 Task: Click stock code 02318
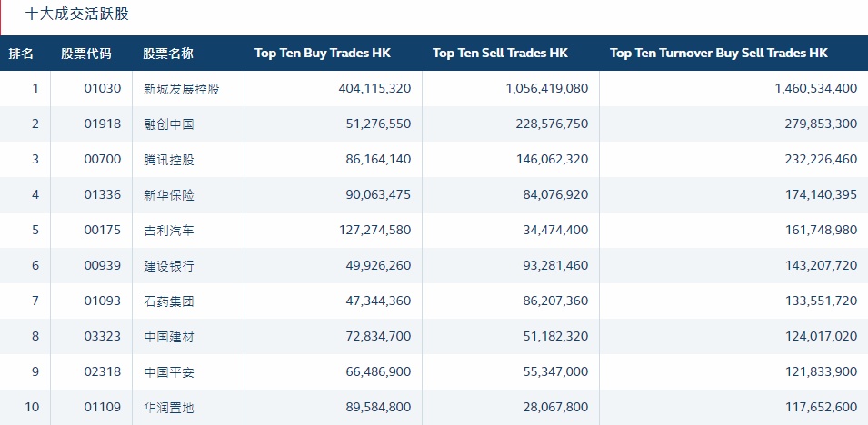(102, 372)
